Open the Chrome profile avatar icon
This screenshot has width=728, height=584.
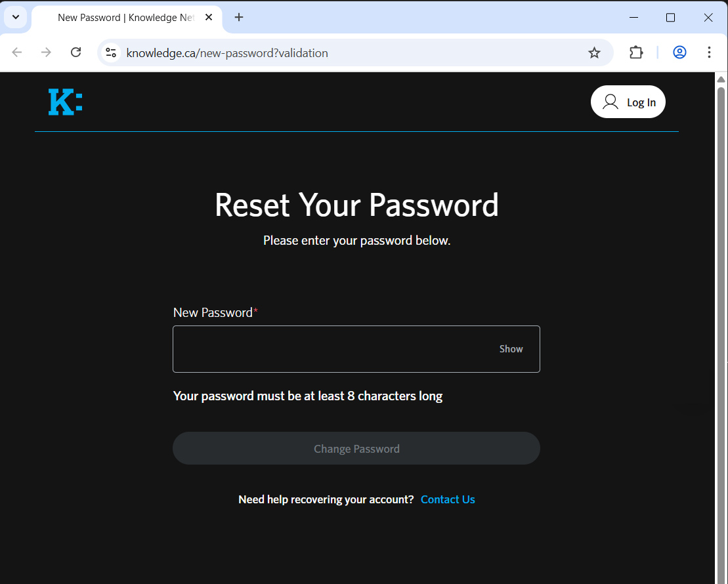tap(679, 53)
